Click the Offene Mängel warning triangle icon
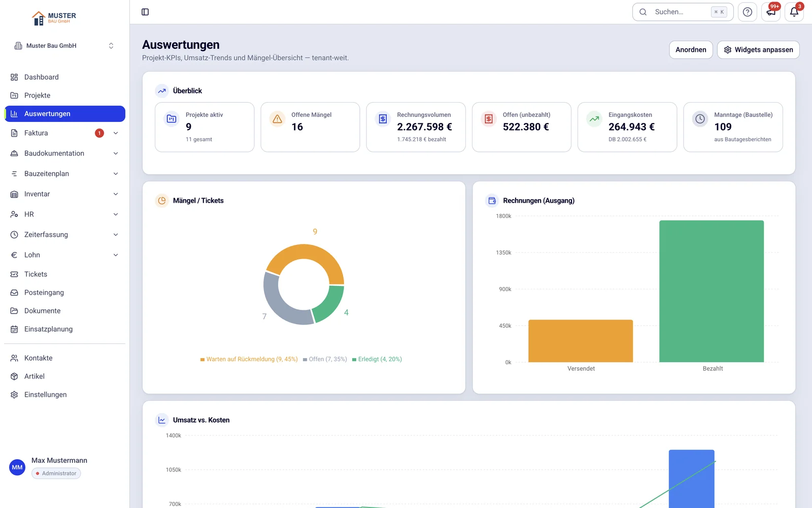The image size is (812, 508). (278, 119)
